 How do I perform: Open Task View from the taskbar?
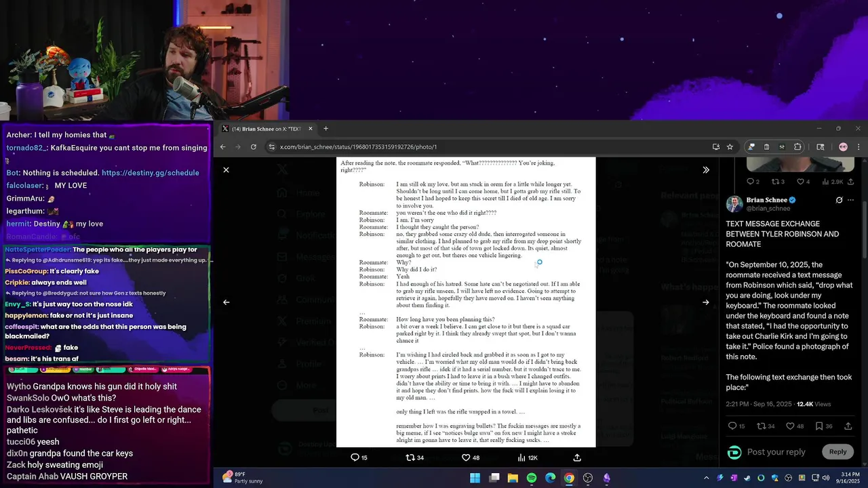click(494, 478)
